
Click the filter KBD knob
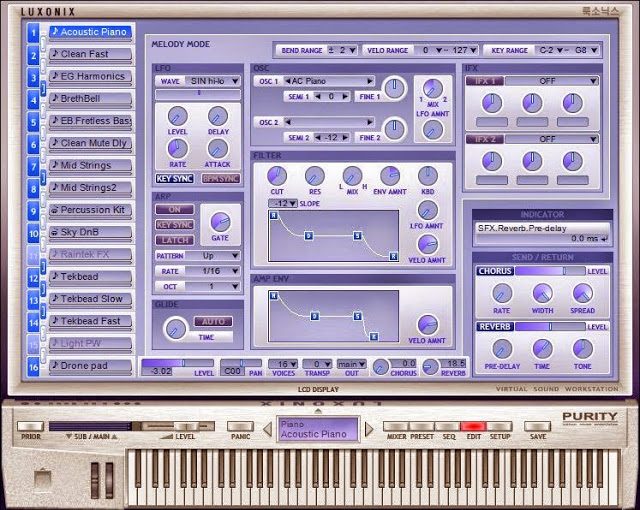[428, 176]
